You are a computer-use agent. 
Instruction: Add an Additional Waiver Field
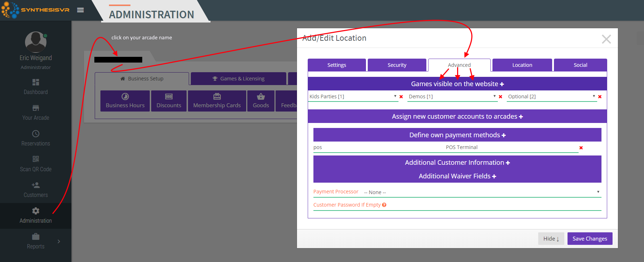coord(494,177)
